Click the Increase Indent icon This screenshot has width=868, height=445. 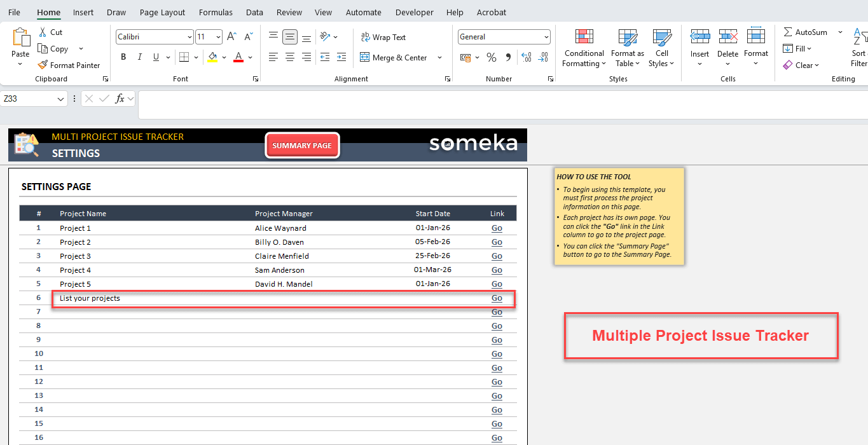point(342,57)
